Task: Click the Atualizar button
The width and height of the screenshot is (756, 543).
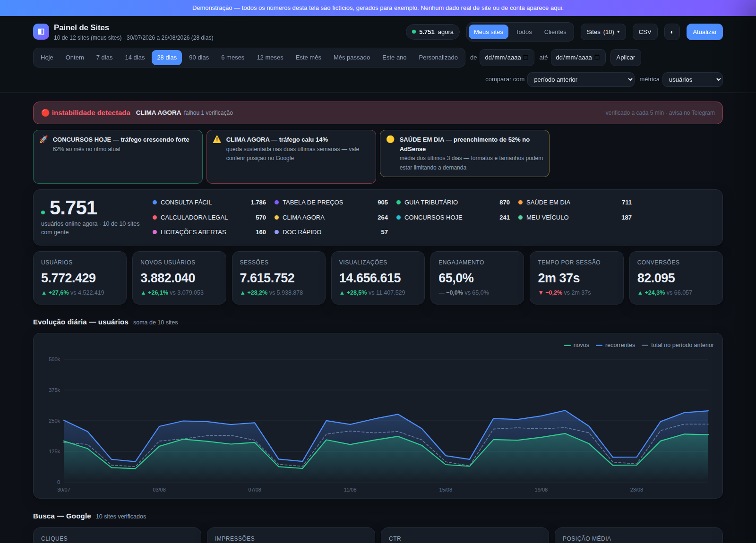Action: point(704,32)
